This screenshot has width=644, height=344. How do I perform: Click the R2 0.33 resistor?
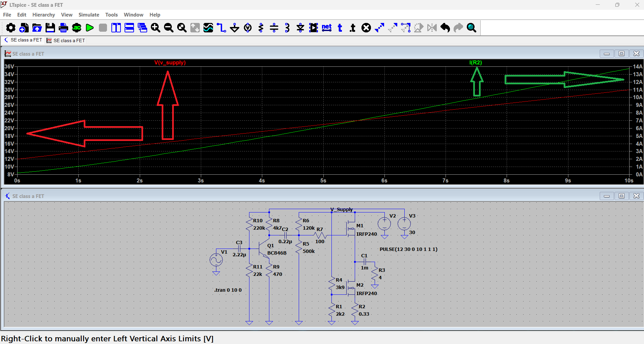click(x=355, y=310)
